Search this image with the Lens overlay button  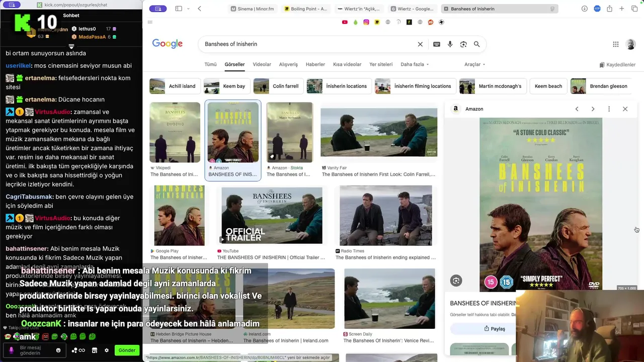(456, 281)
